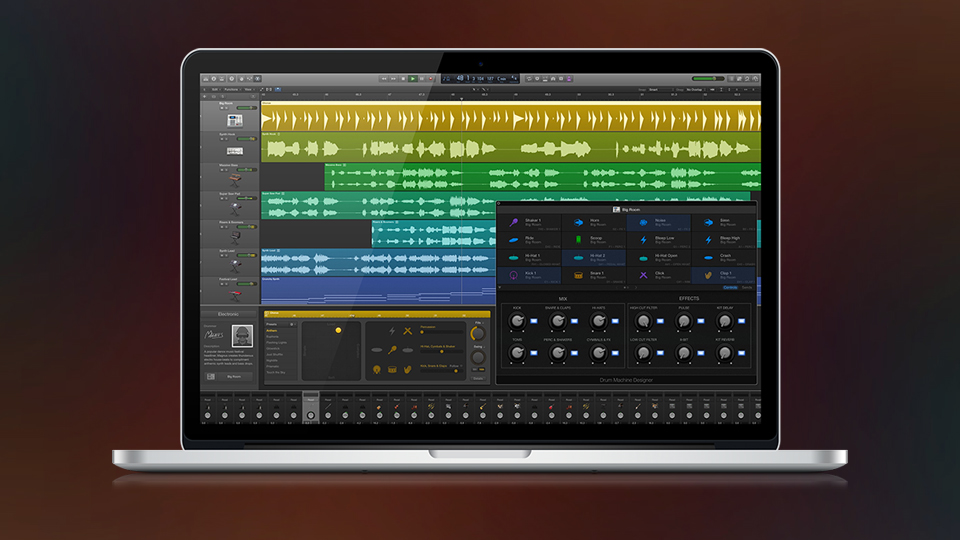Toggle the blue button beside Kit Reverb knob
This screenshot has height=540, width=960.
click(741, 353)
